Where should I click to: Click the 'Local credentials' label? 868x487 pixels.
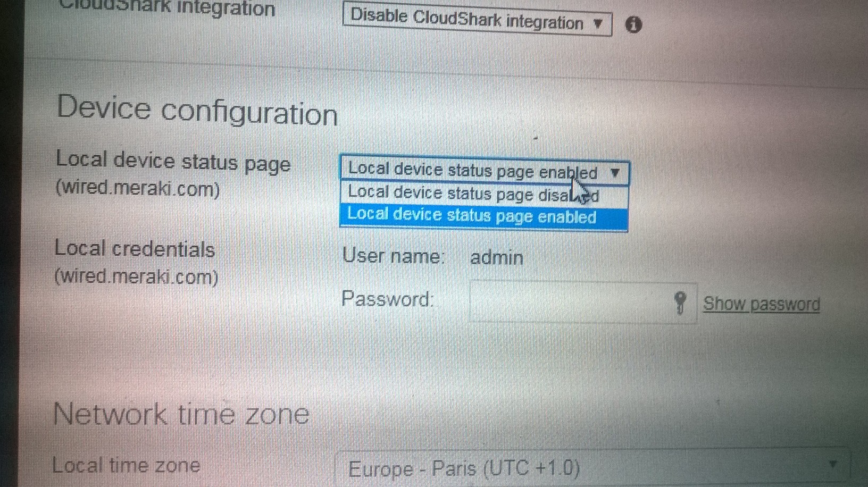[x=135, y=248]
